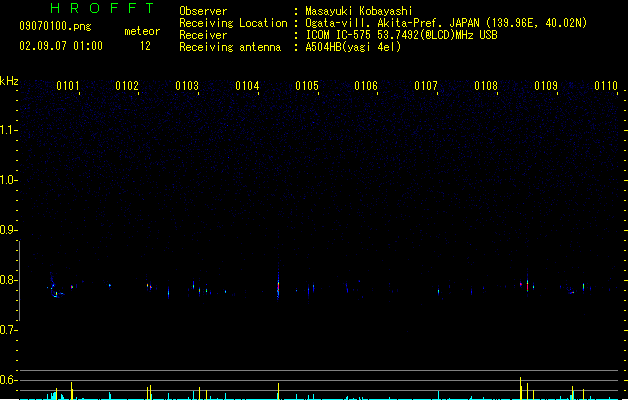Click the 0101 time marker
Image resolution: width=629 pixels, height=400 pixels.
coord(68,86)
